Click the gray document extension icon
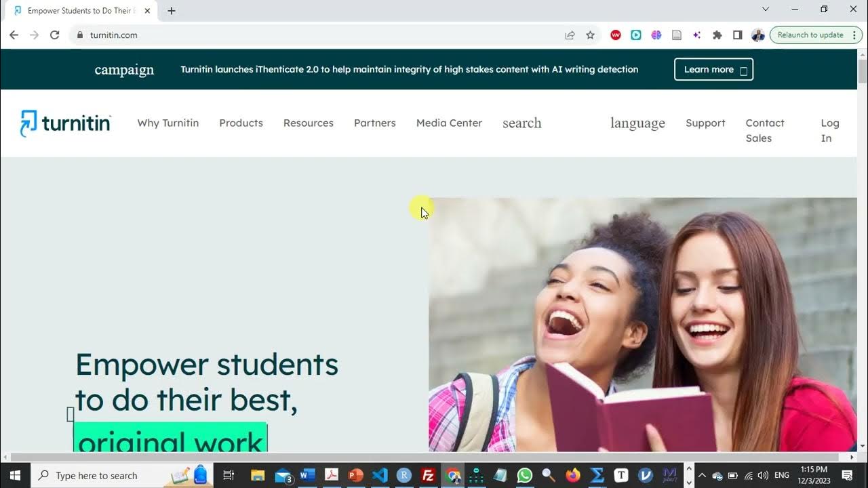The image size is (868, 488). (677, 35)
